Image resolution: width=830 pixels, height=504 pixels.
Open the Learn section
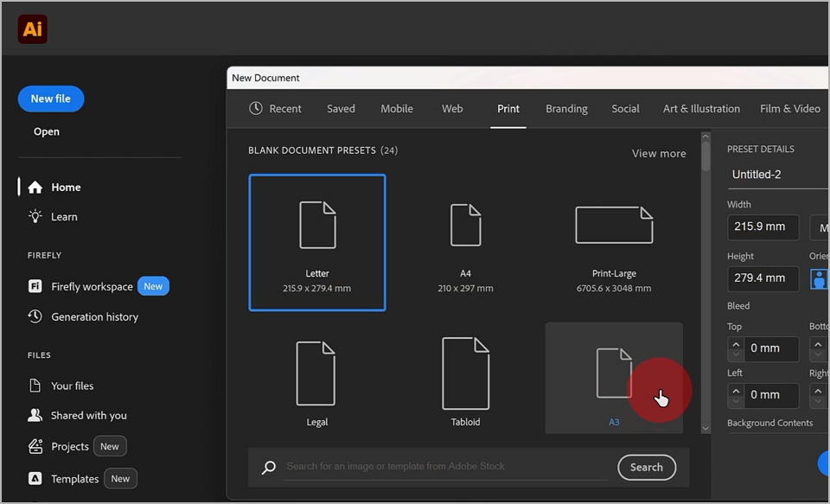coord(64,216)
